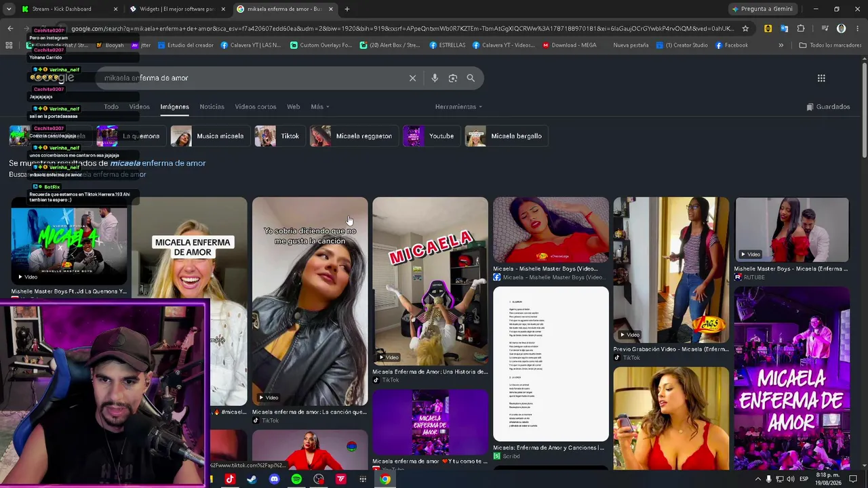The width and height of the screenshot is (868, 488).
Task: Open the red MICAELA gaming chair thumbnail
Action: pyautogui.click(x=430, y=281)
